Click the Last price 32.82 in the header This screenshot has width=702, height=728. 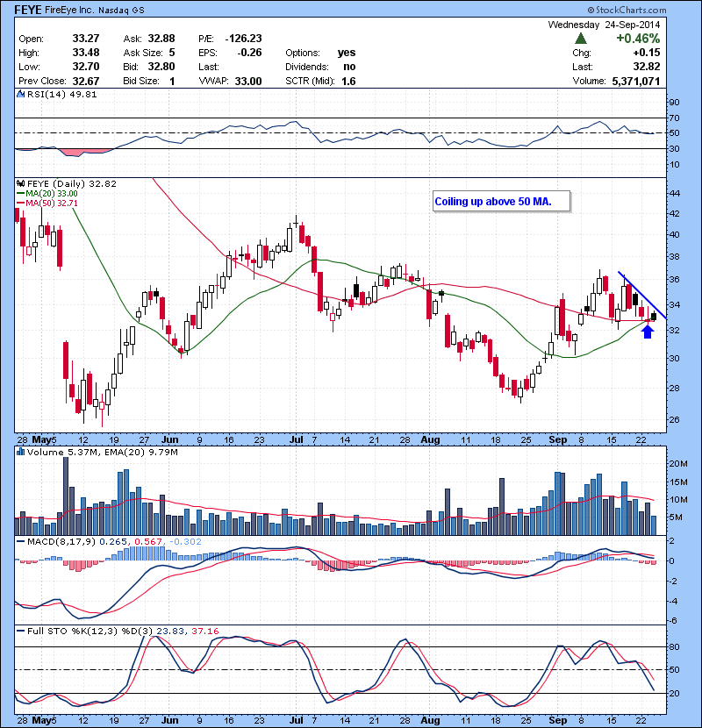[x=646, y=67]
